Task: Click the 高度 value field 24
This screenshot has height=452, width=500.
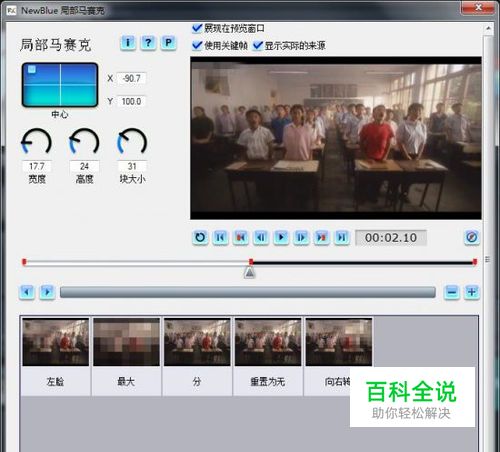Action: click(x=84, y=166)
